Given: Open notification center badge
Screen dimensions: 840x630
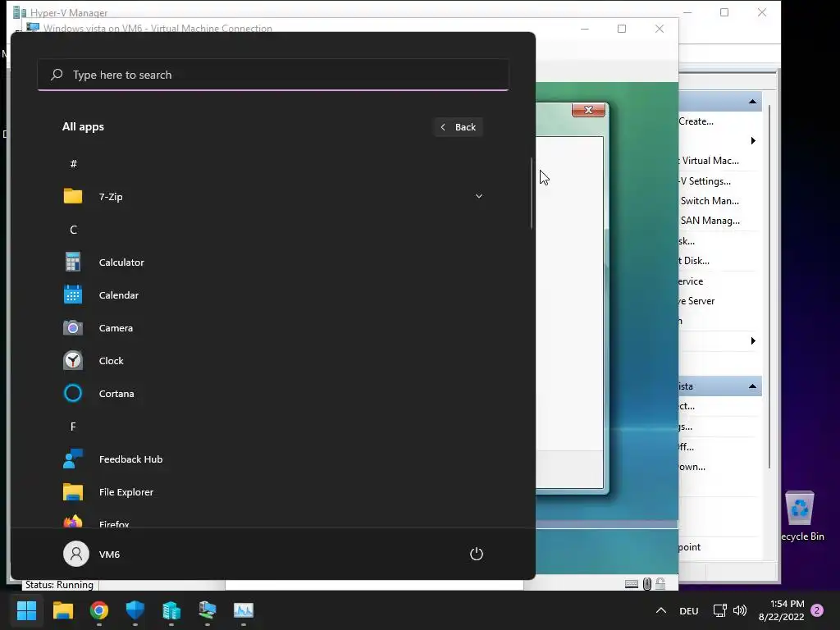Looking at the screenshot, I should click(817, 610).
